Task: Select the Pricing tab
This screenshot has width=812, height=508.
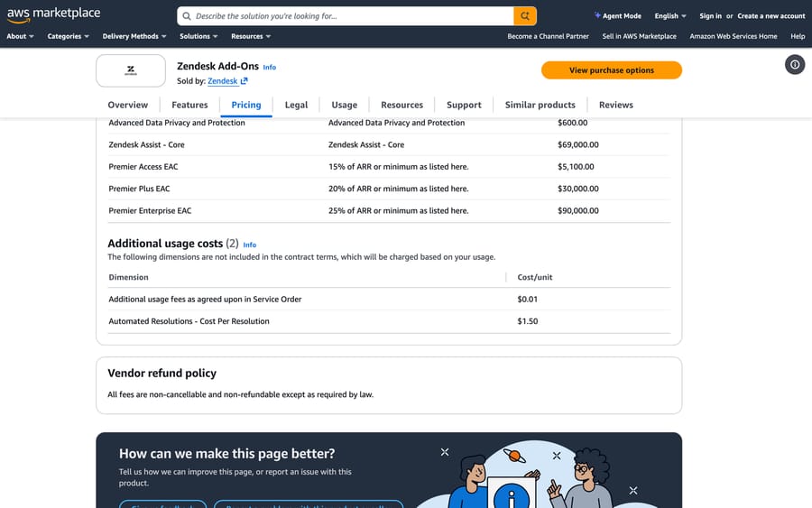Action: 246,105
